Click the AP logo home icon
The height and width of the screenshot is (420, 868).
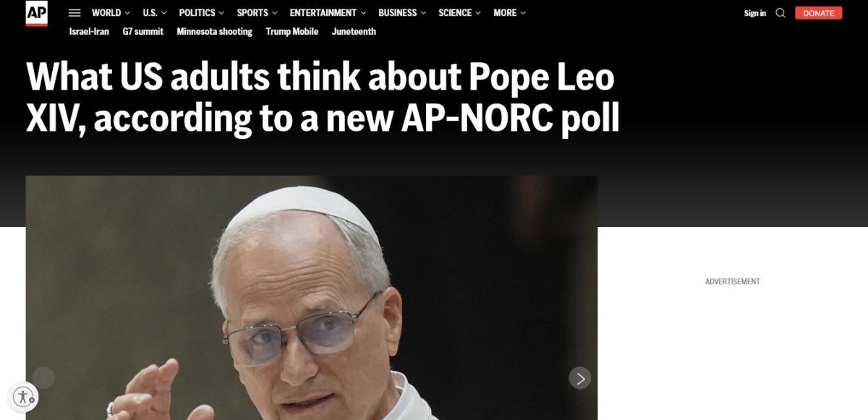tap(36, 13)
